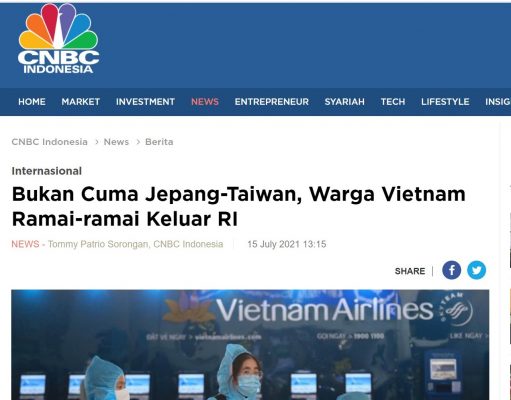The image size is (511, 400).
Task: Click the CNBC Indonesia peacock logo
Action: coord(58,39)
